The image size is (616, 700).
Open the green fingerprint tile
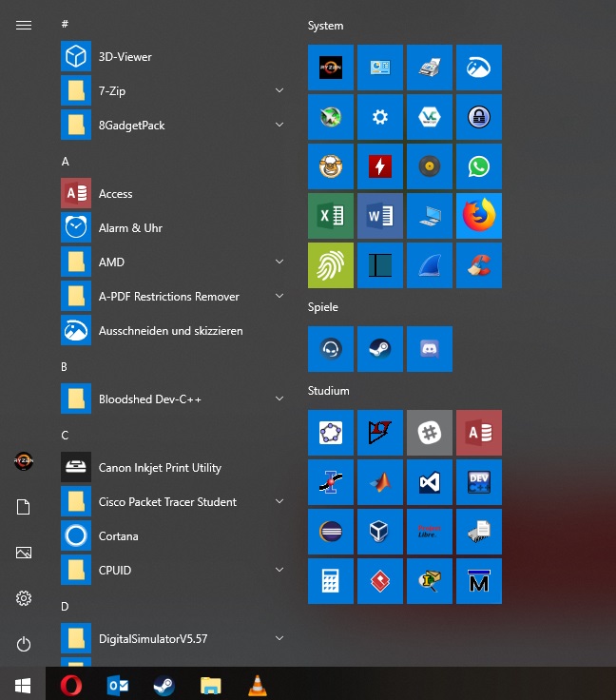331,265
